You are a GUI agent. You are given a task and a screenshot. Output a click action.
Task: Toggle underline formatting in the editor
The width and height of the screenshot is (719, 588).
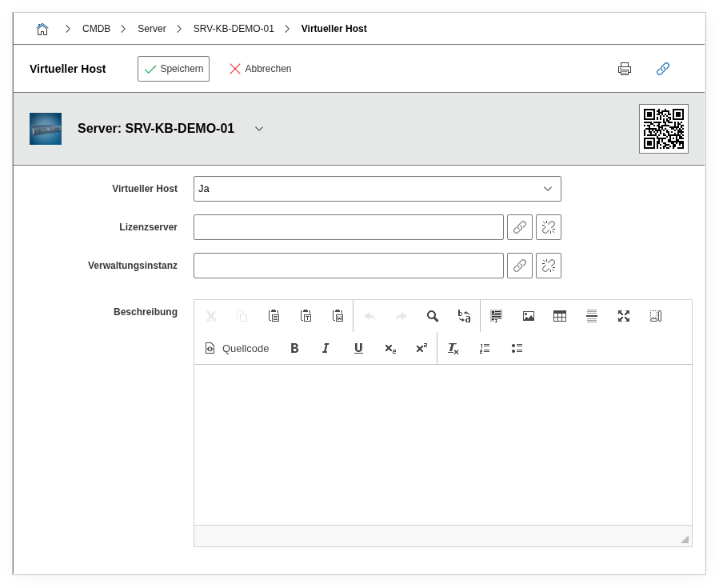point(358,348)
